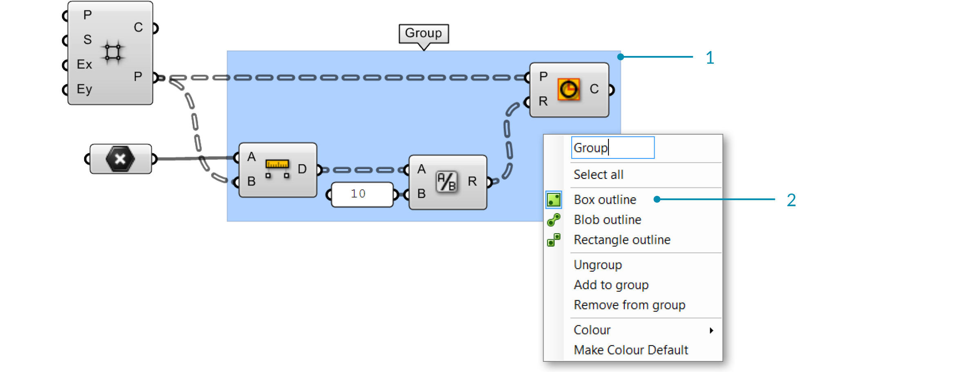Click the Blob outline green icon
980x372 pixels.
[554, 220]
